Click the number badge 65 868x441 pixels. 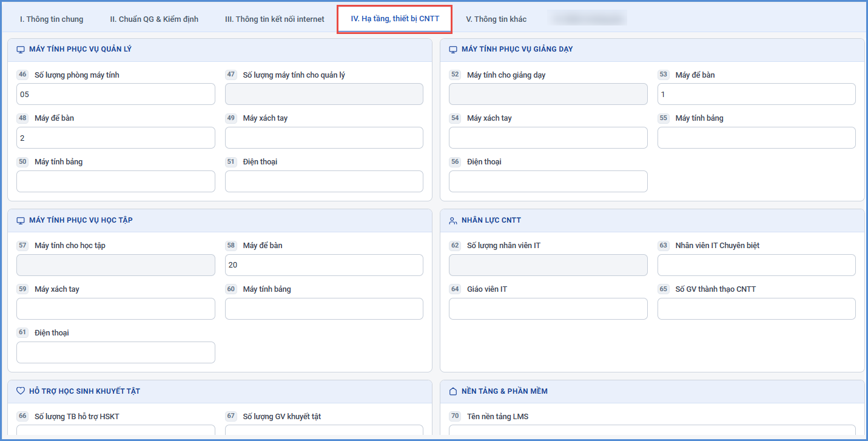point(664,289)
